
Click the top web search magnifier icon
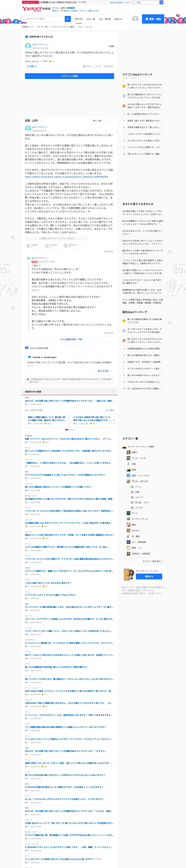pyautogui.click(x=161, y=2)
